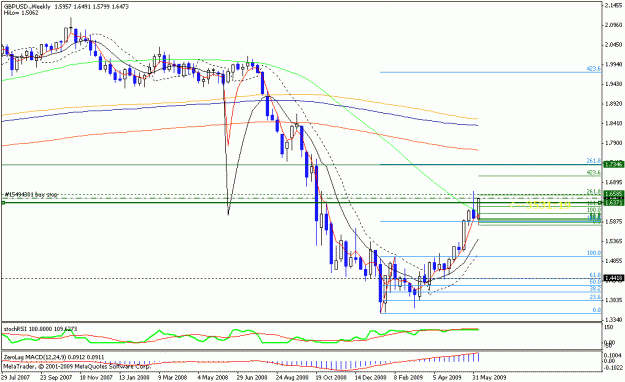This screenshot has height=382, width=625.
Task: Click the -0.1022 MACD scale label
Action: [612, 368]
